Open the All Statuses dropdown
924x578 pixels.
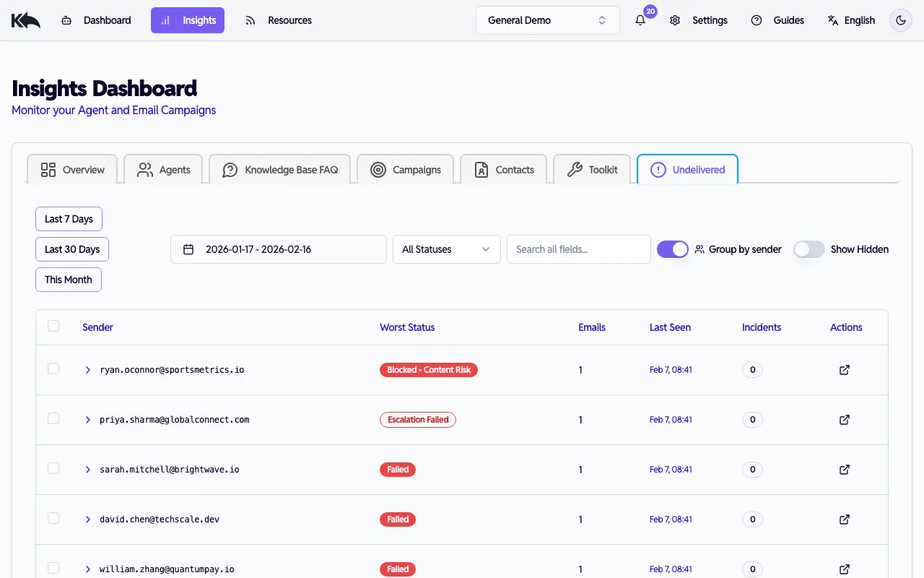coord(446,249)
